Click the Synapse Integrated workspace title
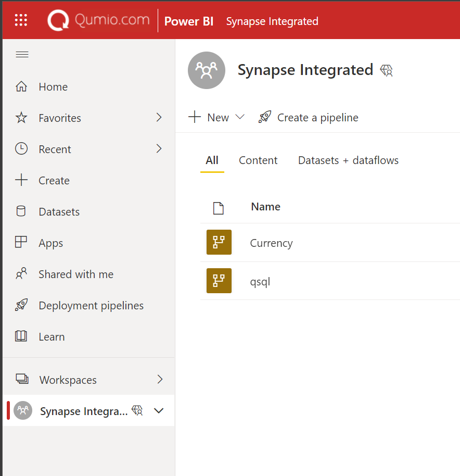 [305, 70]
